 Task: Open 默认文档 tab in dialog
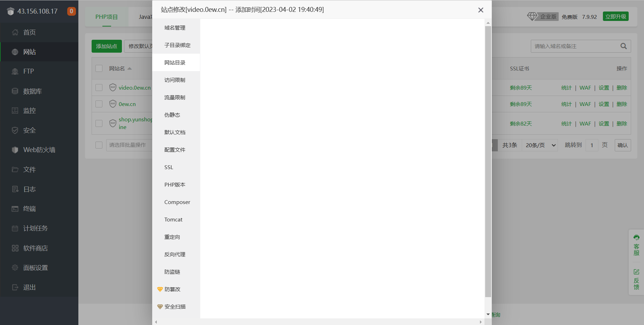point(176,132)
